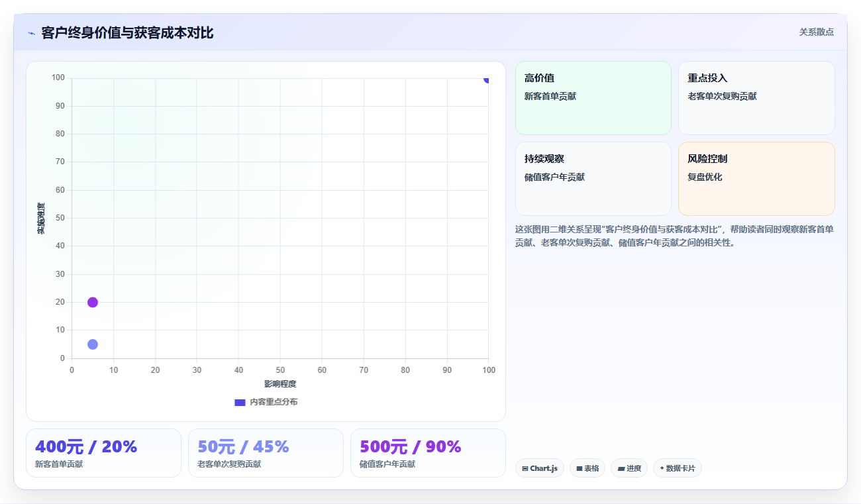
Task: Click the 老客单次复购贡献 text in 重点投入 card
Action: pos(722,96)
